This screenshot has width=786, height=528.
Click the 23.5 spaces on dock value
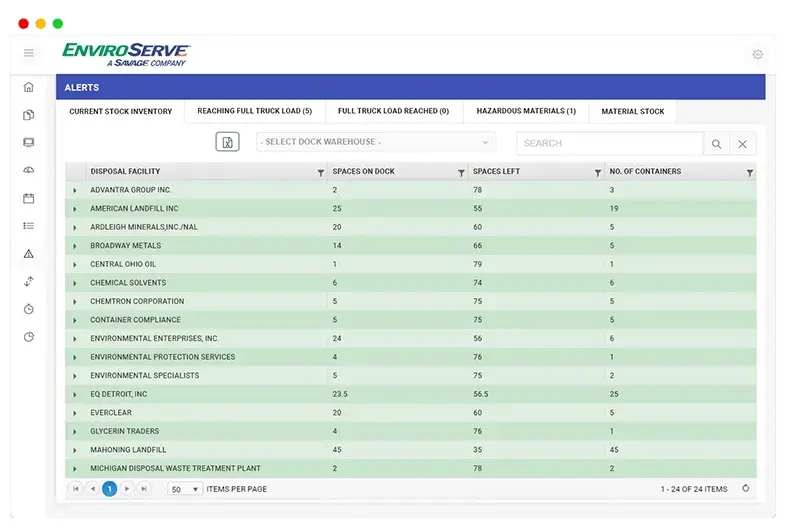click(340, 394)
